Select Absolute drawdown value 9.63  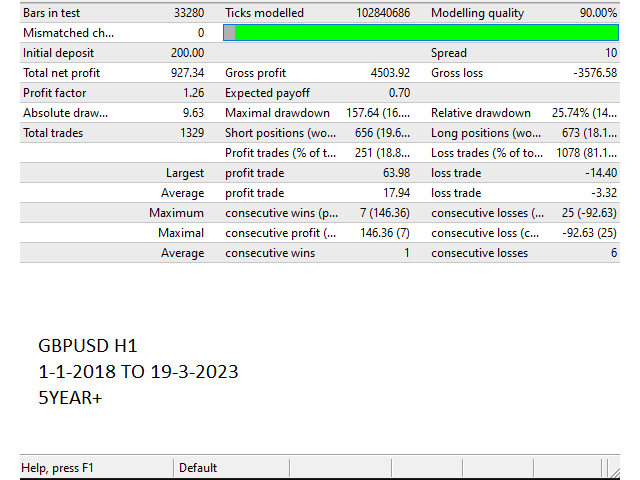click(193, 113)
